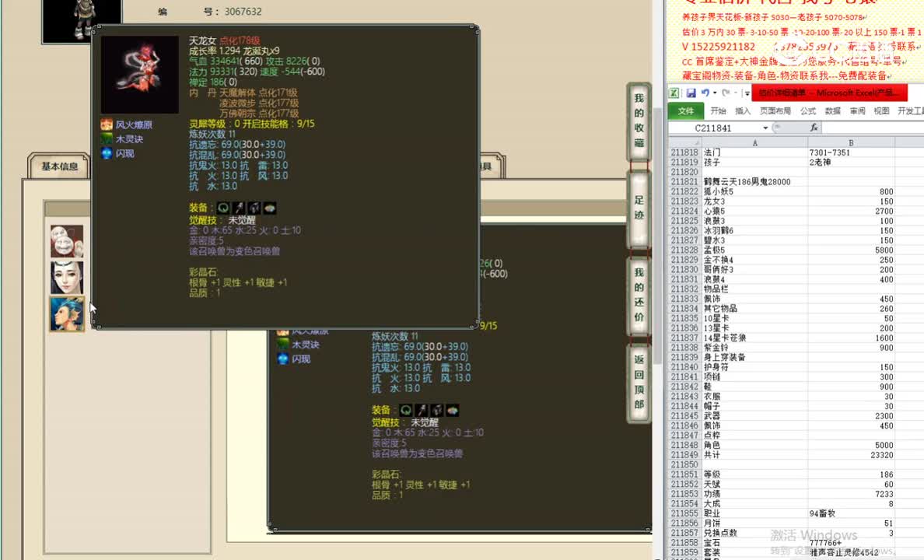Click cell containing 鹤舞云天186男鬼28000

click(x=755, y=181)
